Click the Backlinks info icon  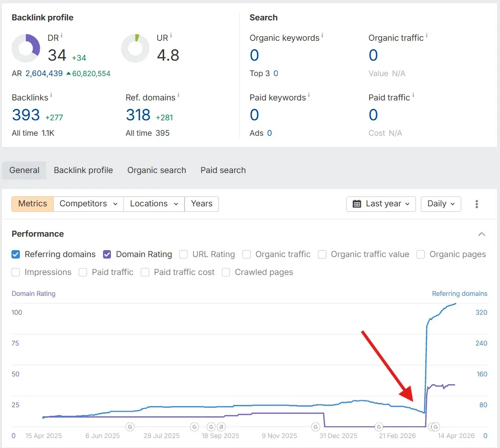click(x=51, y=95)
